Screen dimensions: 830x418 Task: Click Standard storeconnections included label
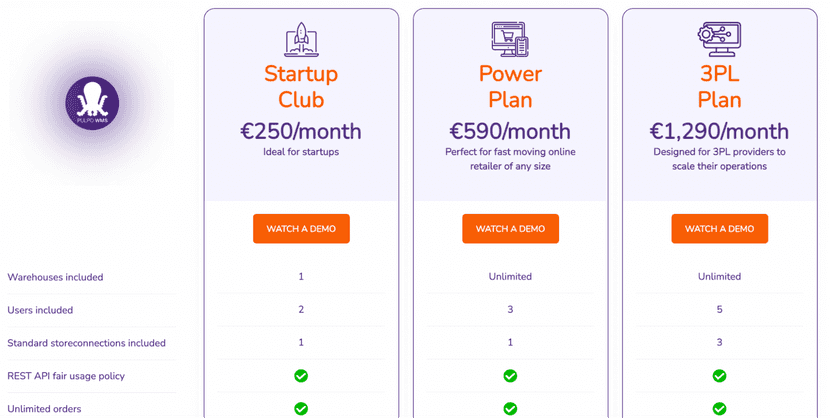tap(86, 343)
